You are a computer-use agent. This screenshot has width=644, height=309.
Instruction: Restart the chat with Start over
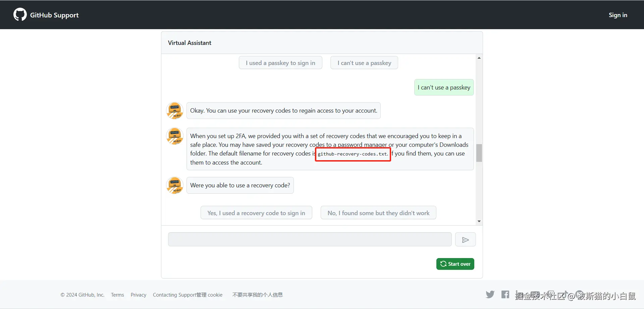(x=455, y=264)
